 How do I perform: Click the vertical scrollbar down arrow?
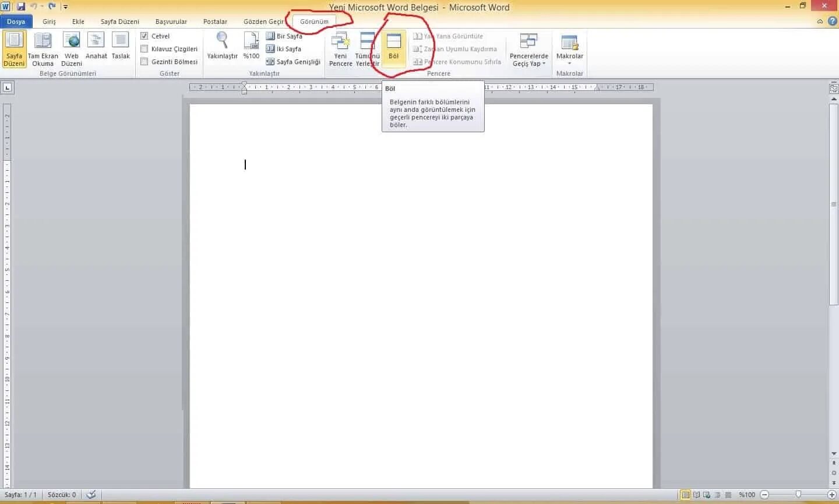point(834,453)
